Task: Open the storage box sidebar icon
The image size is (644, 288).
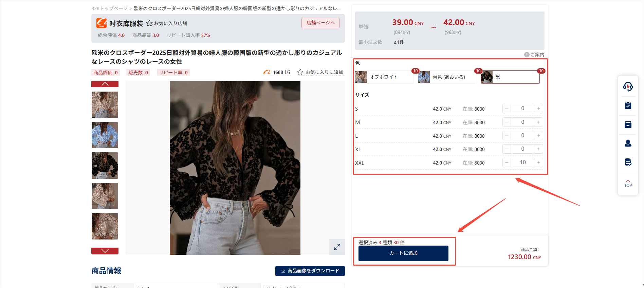Action: click(628, 124)
